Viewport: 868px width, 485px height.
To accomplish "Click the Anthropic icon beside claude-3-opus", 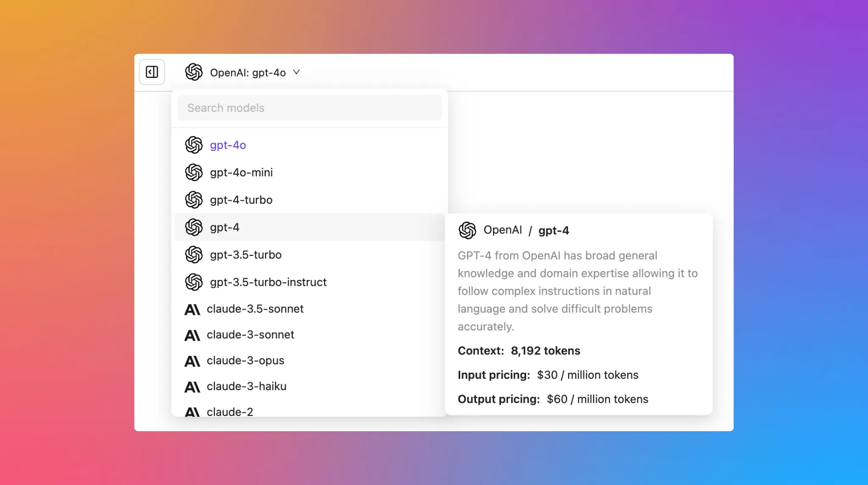I will pyautogui.click(x=192, y=361).
